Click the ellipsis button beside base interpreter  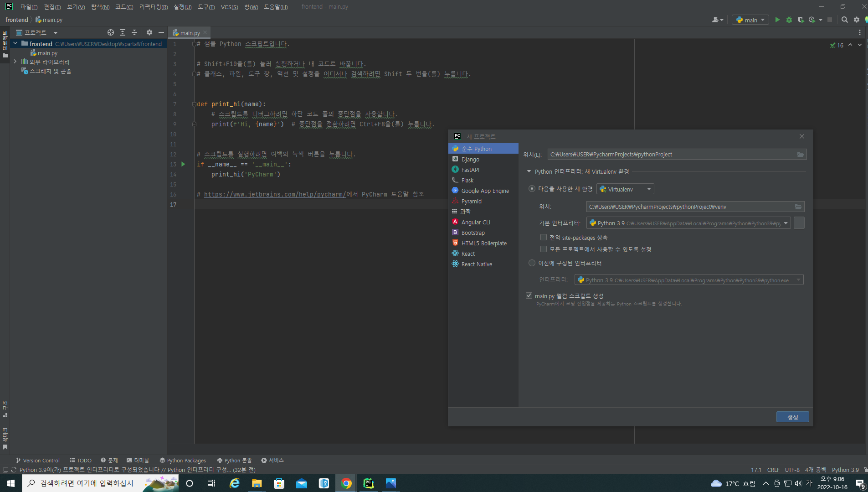(x=799, y=223)
